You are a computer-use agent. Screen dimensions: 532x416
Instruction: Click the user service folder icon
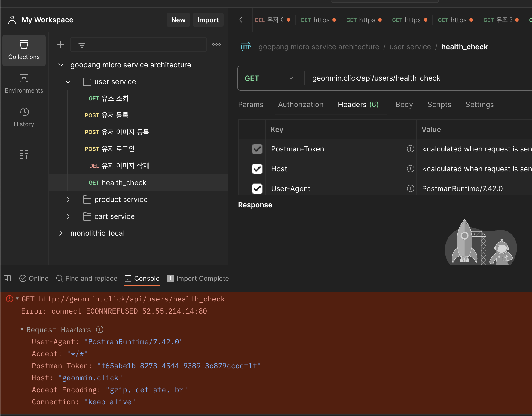(87, 82)
